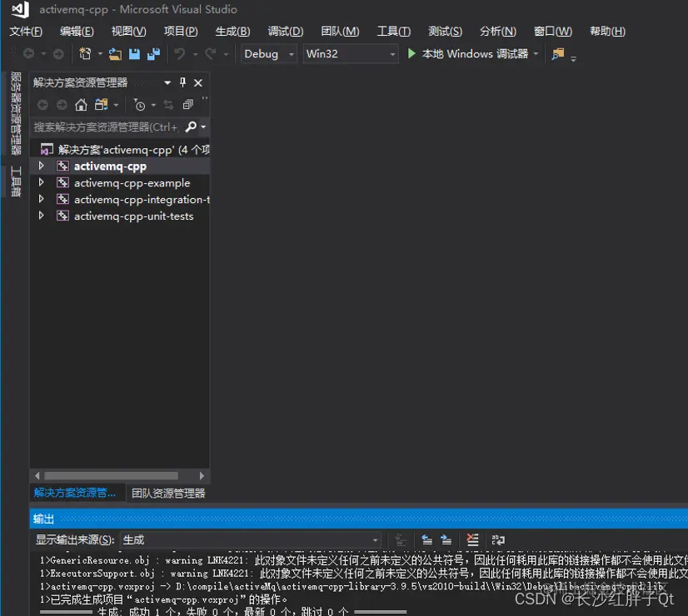Click the Solution Explorer Back icon
Viewport: 688px width, 616px height.
pyautogui.click(x=42, y=105)
